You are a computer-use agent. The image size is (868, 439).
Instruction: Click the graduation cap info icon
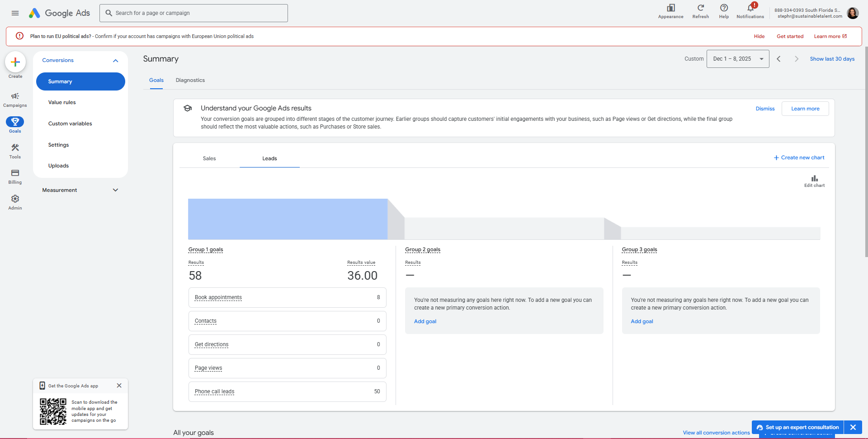(188, 108)
